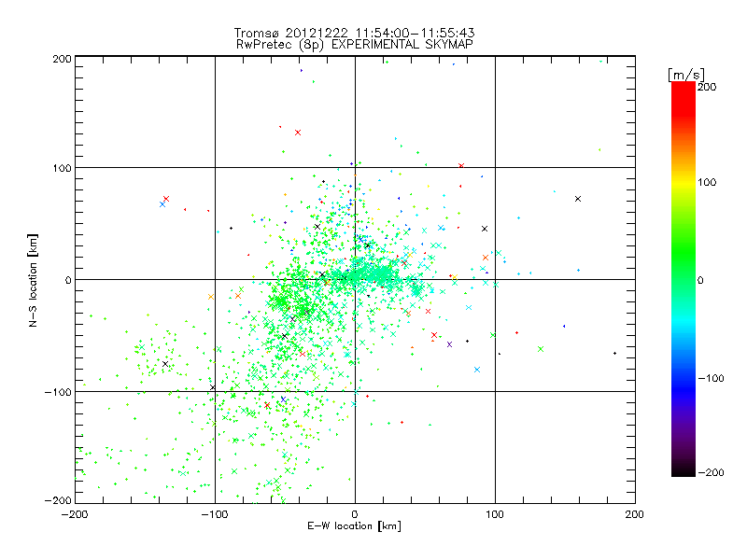This screenshot has width=747, height=560.
Task: Click the x-axis tick label '-200'
Action: [x=75, y=514]
